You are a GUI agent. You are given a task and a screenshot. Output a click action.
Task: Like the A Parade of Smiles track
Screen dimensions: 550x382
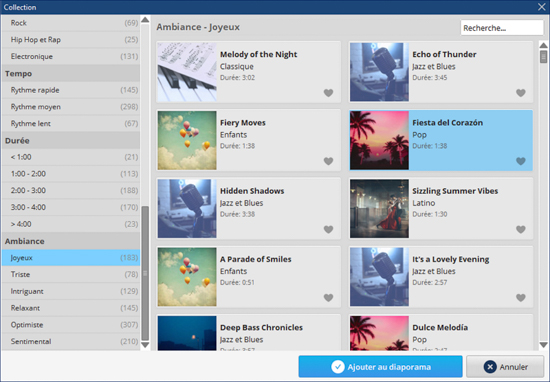tap(328, 298)
